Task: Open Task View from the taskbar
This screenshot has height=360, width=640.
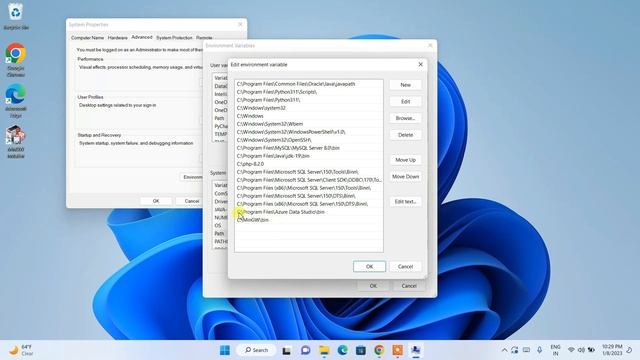Action: [287, 350]
